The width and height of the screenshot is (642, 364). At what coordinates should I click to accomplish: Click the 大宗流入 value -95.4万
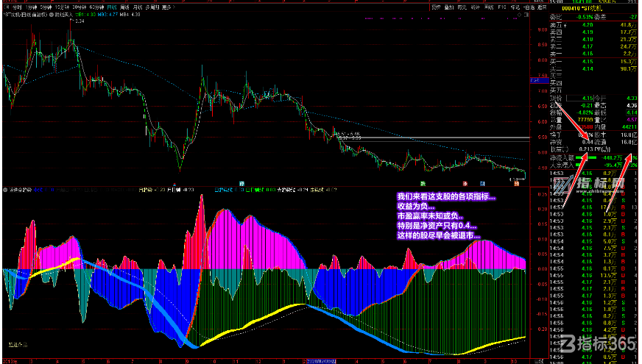point(613,165)
